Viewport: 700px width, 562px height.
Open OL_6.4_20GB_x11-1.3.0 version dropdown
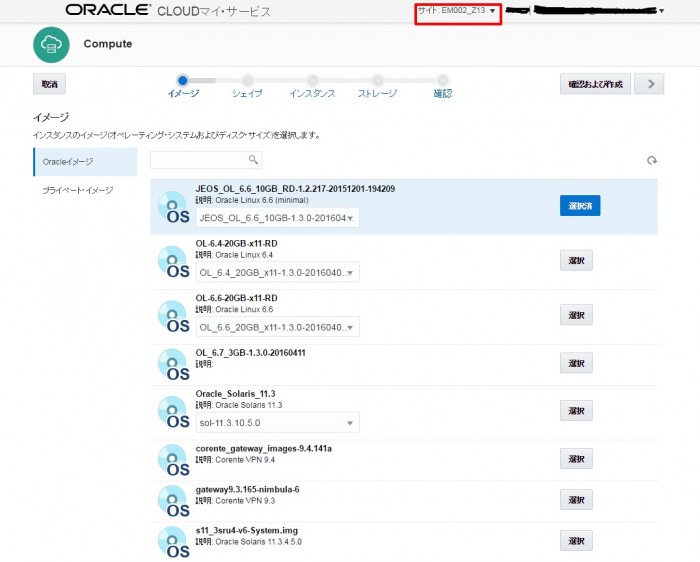(277, 272)
